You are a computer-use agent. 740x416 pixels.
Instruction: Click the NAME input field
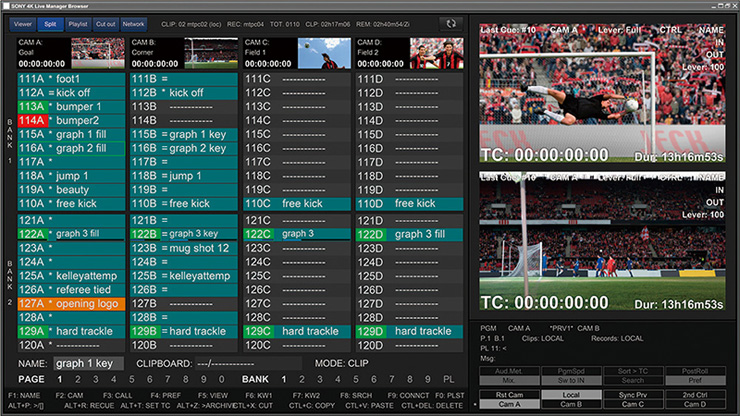pos(87,363)
